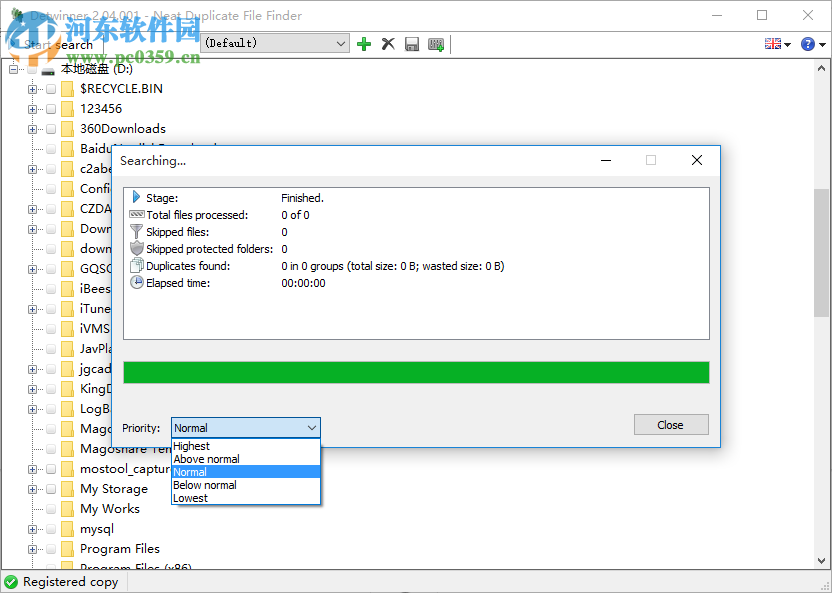The height and width of the screenshot is (593, 832).
Task: Open the Priority combo box
Action: 246,428
